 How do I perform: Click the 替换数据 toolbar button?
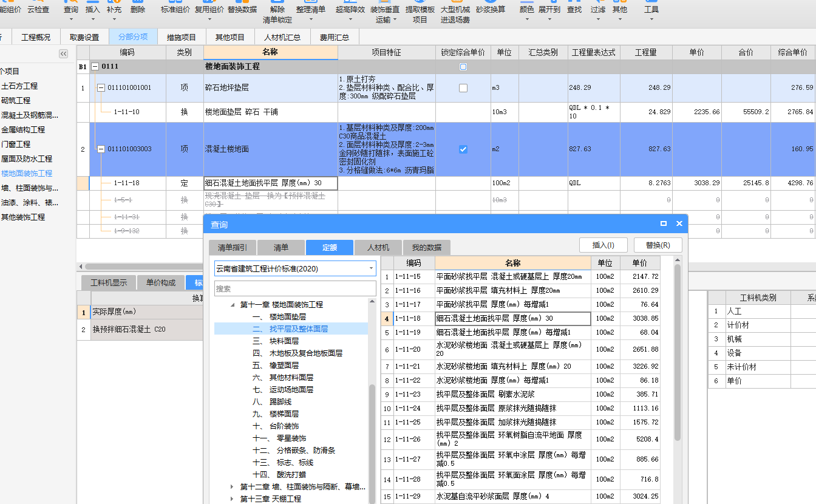[242, 9]
